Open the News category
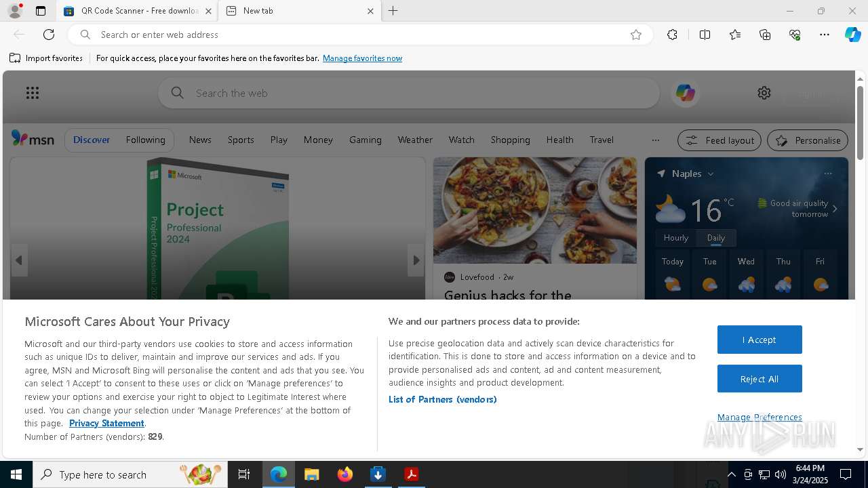Screen dimensions: 868x488 coord(200,140)
